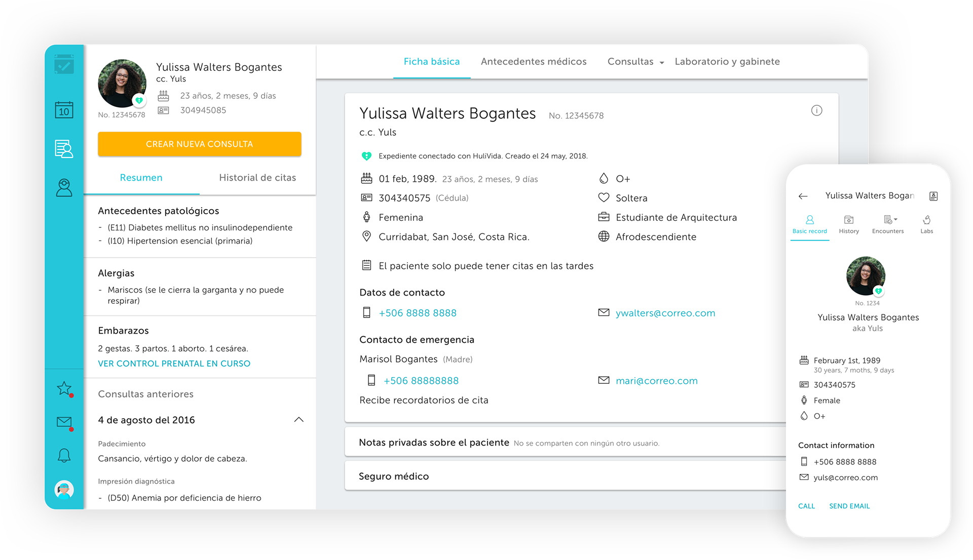This screenshot has height=560, width=973.
Task: Click the gender icon next to Femenina
Action: pos(366,217)
